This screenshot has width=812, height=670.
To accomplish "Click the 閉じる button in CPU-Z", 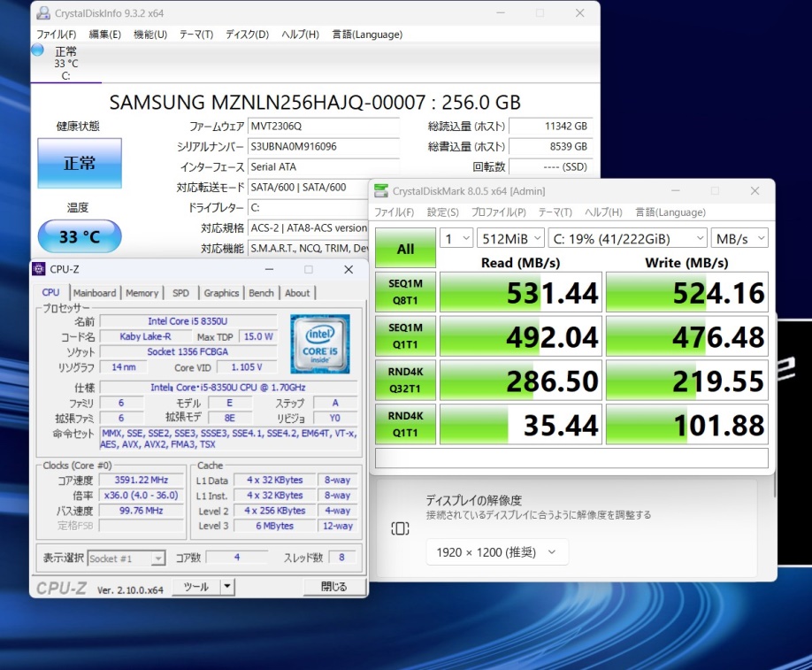I will click(x=334, y=587).
